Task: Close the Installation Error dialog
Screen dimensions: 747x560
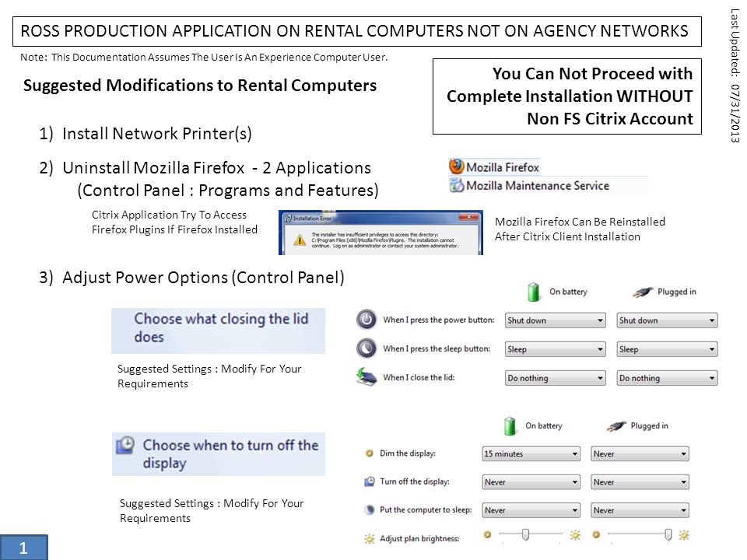Action: pyautogui.click(x=468, y=217)
